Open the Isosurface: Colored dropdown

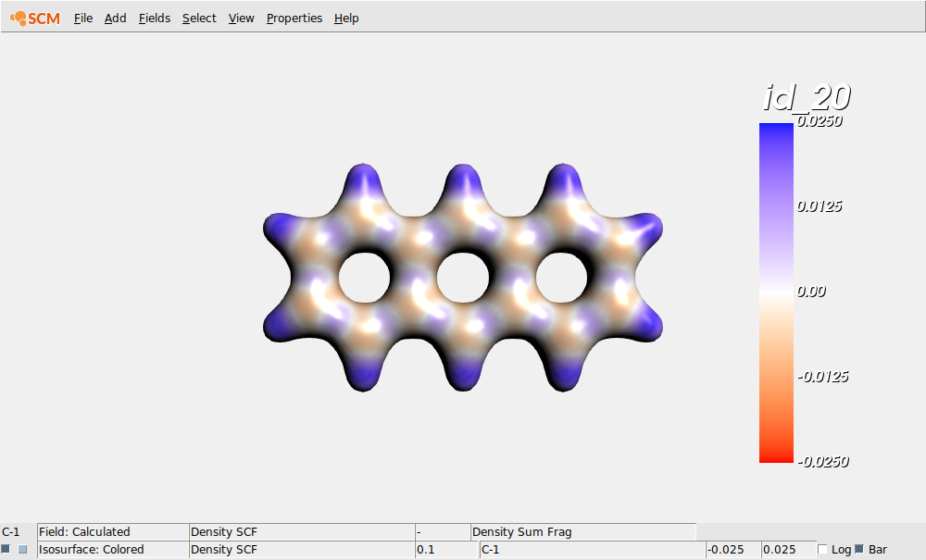coord(111,549)
